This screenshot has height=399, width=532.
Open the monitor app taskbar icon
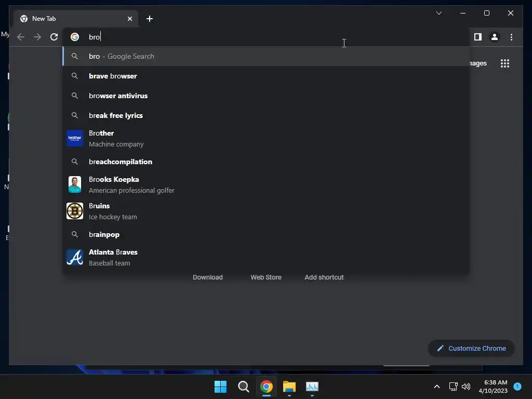pyautogui.click(x=312, y=387)
